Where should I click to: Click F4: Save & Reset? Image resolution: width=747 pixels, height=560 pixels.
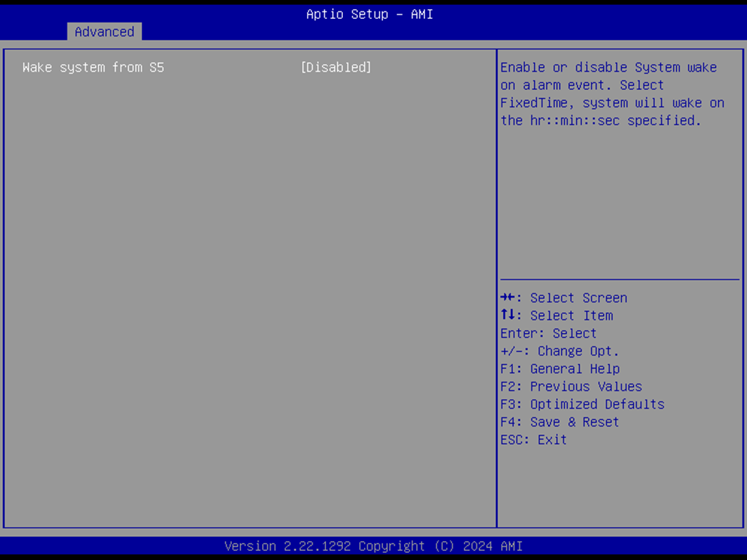[x=559, y=422]
